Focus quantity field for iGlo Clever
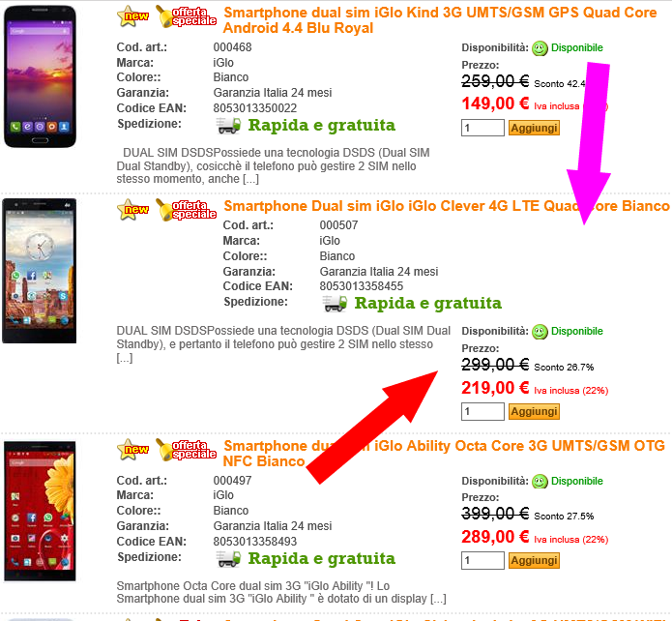Screen dimensions: 672x621 click(482, 411)
